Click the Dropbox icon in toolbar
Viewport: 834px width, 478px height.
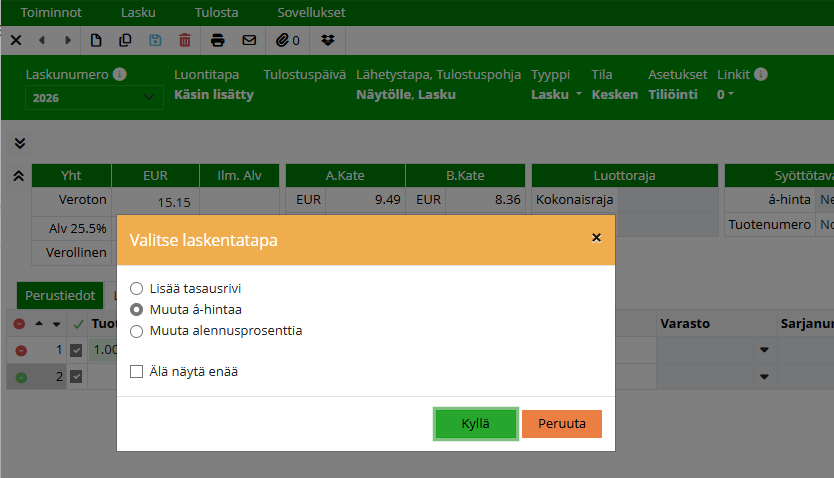328,41
